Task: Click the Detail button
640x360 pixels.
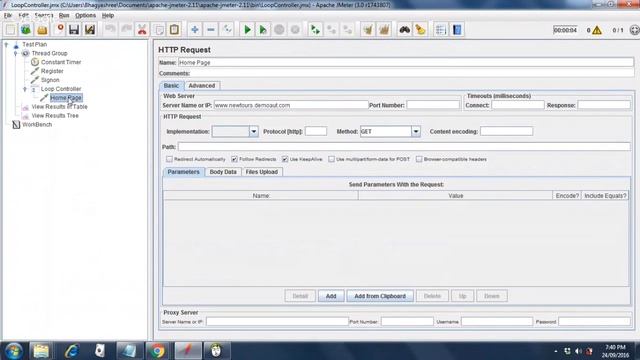Action: (300, 296)
